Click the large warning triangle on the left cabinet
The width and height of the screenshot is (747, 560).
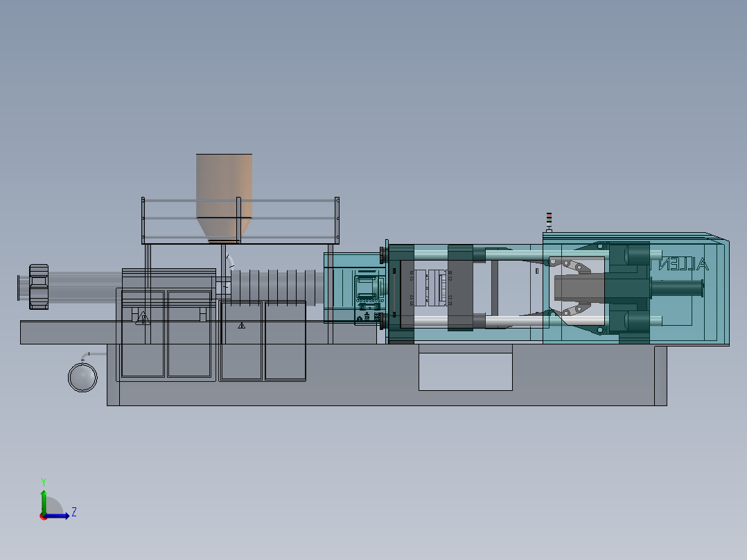click(143, 318)
